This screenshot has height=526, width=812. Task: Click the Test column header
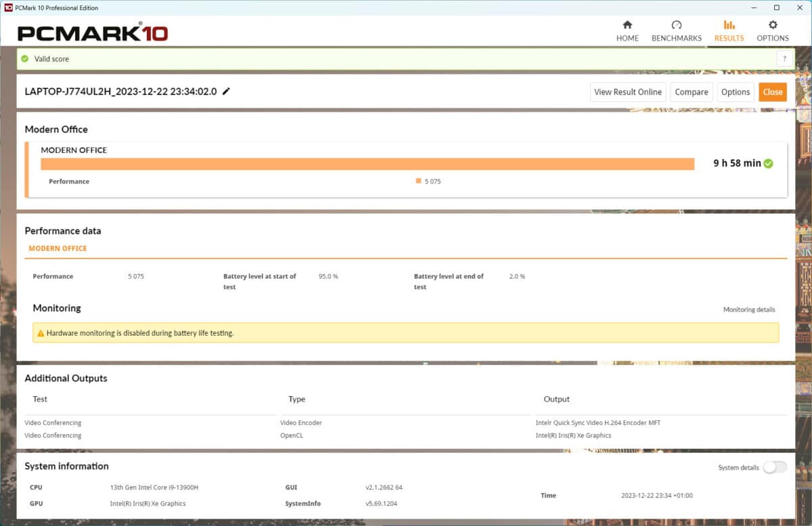click(40, 399)
